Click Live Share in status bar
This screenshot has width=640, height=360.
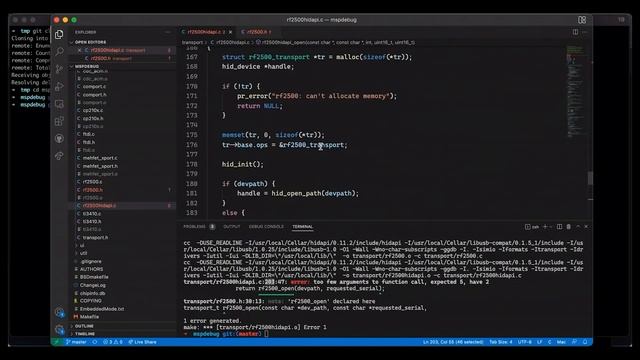tap(142, 342)
